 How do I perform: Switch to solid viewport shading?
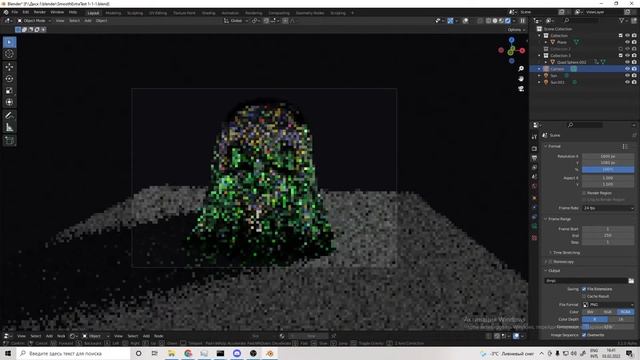495,20
